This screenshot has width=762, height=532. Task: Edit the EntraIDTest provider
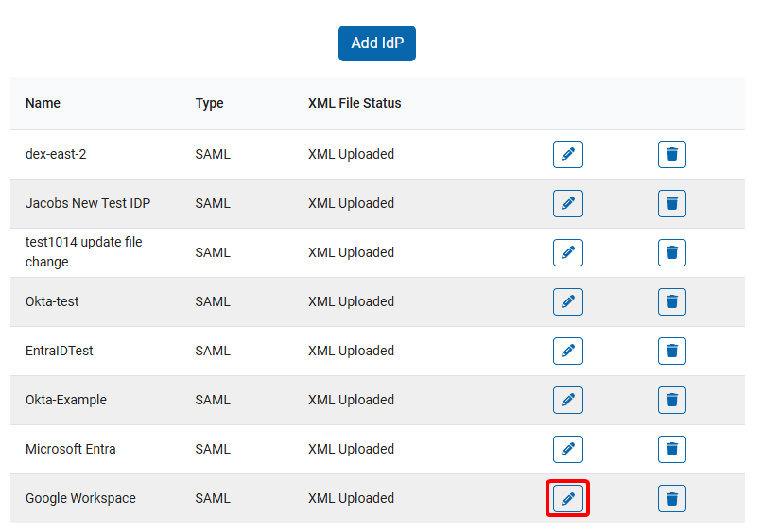[x=567, y=351]
